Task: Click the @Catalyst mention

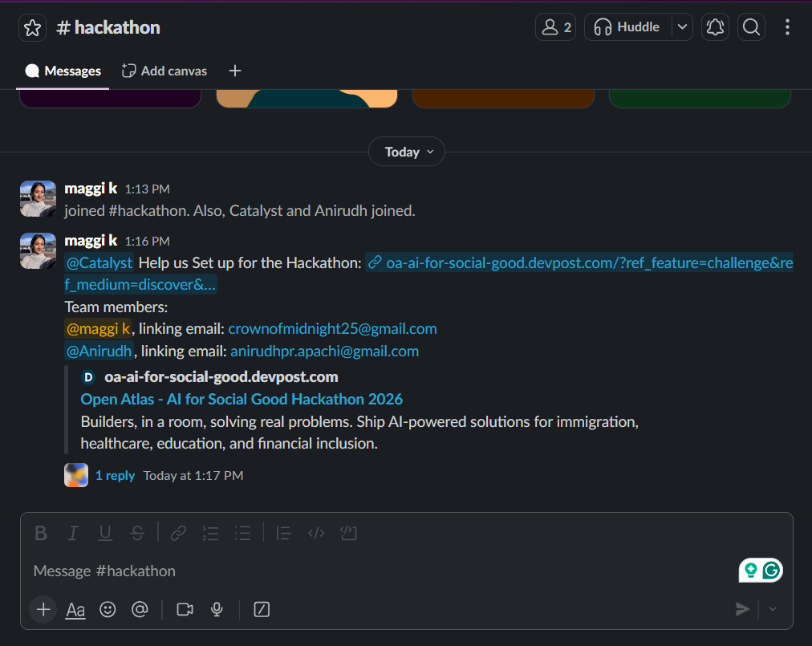Action: click(x=99, y=262)
